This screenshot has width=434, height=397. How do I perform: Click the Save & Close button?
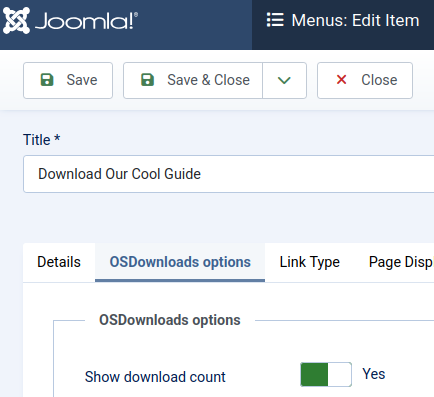(x=193, y=80)
